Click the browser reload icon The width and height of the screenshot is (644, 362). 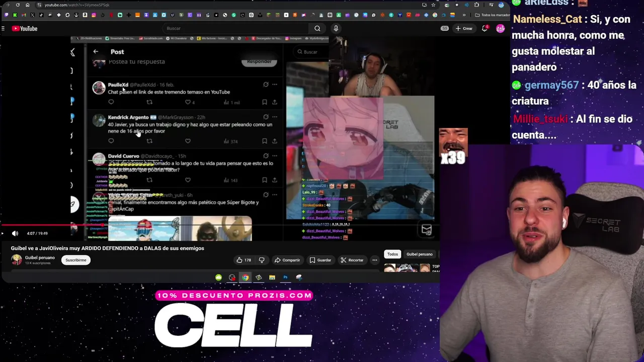18,5
